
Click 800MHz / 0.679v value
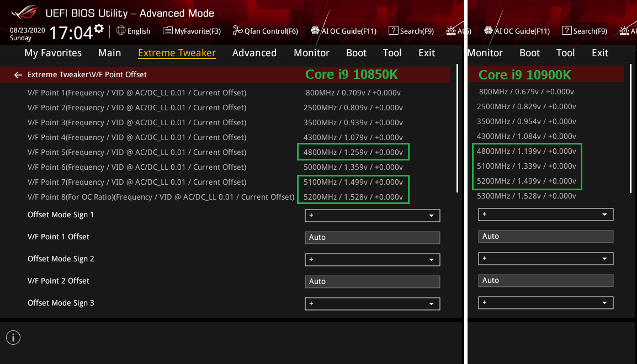click(527, 92)
